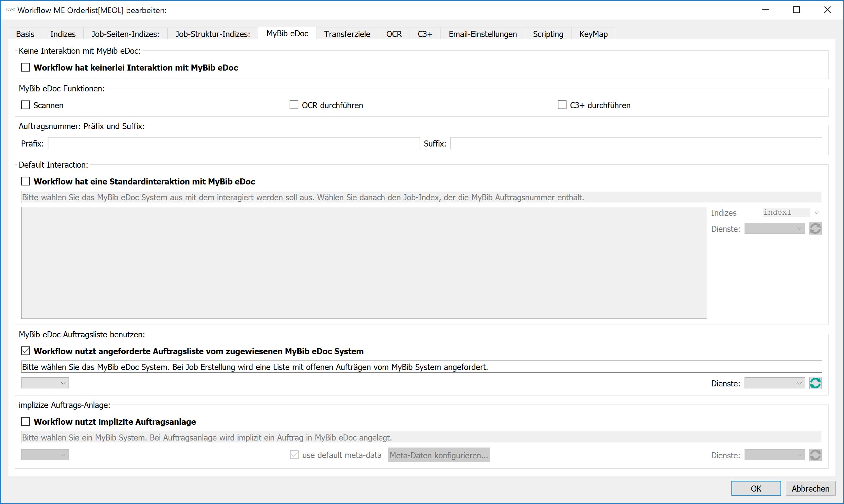
Task: Click refresh icon in implizite Auftrags-Anlage section
Action: (815, 455)
